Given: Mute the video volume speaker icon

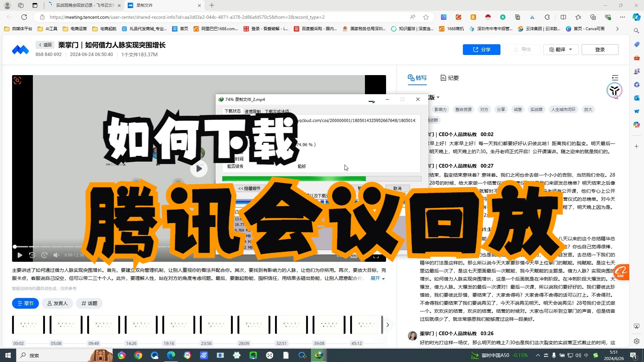Looking at the screenshot, I should 56,255.
